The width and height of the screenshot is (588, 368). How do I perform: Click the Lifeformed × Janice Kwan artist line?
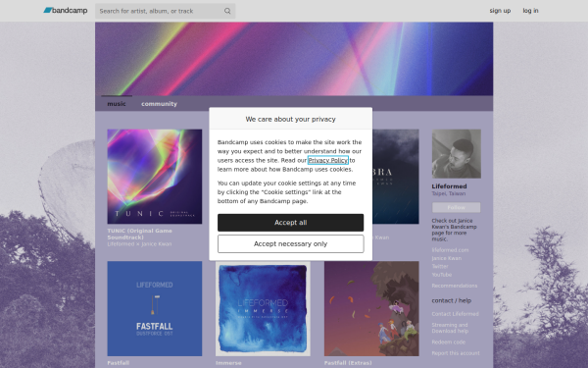point(139,244)
